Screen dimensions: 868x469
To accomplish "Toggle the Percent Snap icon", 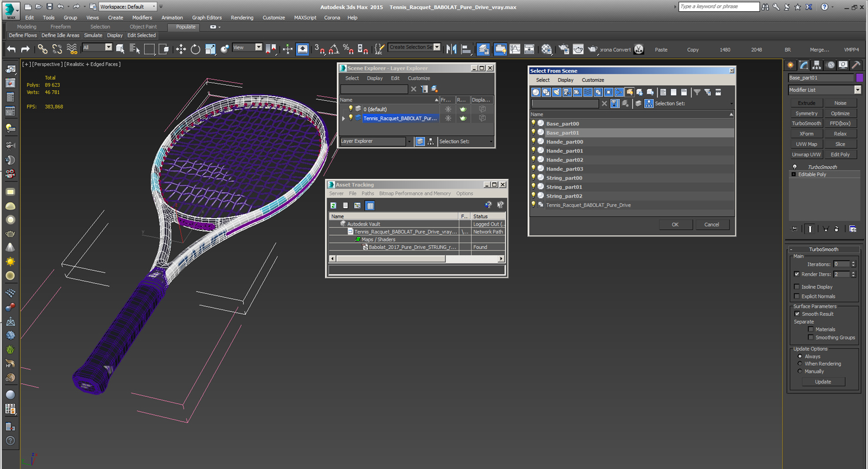I will pos(348,49).
